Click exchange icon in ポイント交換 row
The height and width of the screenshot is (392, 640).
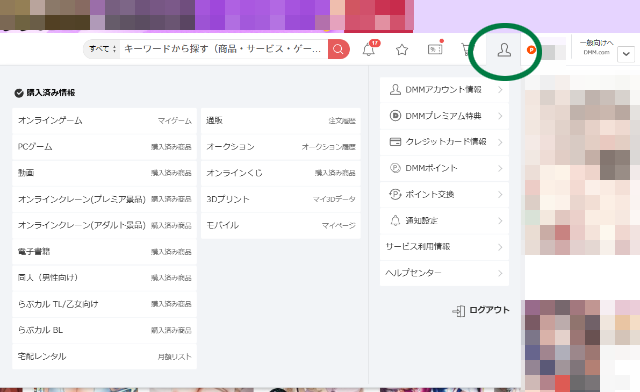395,194
